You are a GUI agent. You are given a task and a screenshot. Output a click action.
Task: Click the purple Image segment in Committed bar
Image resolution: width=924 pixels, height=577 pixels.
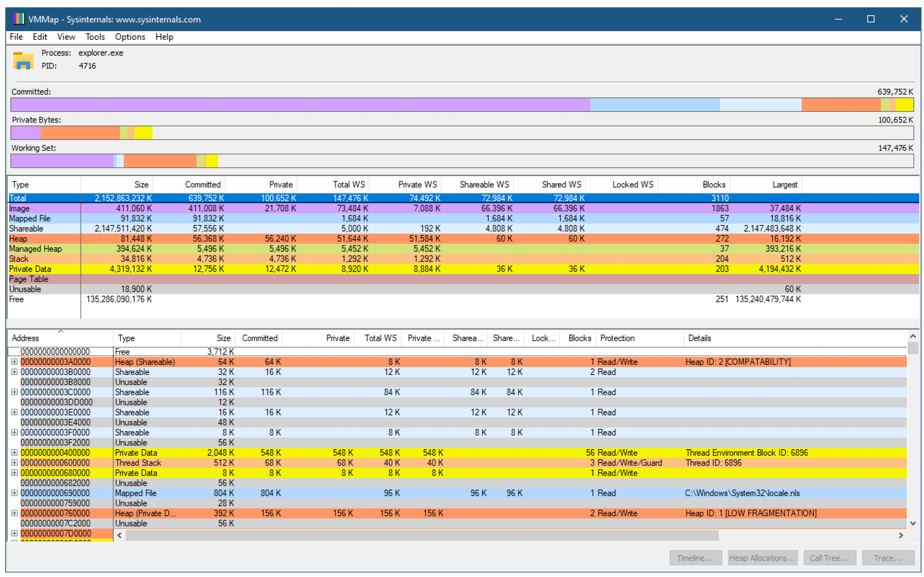click(300, 104)
